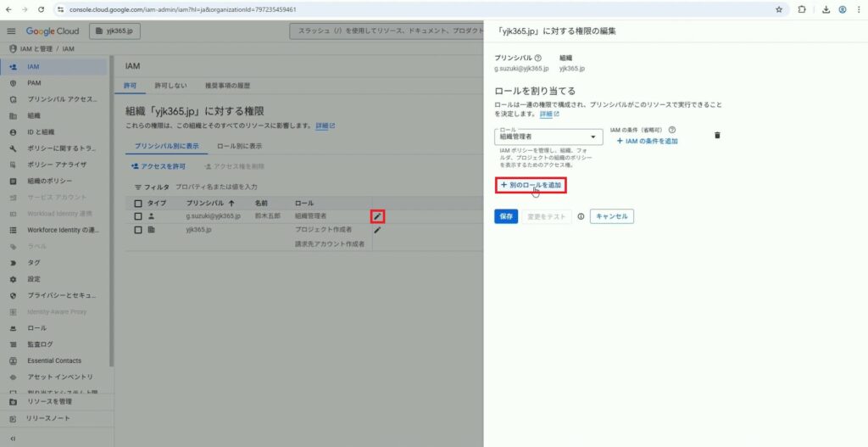Image resolution: width=868 pixels, height=447 pixels.
Task: Switch to the 許可しない tab
Action: tap(170, 87)
